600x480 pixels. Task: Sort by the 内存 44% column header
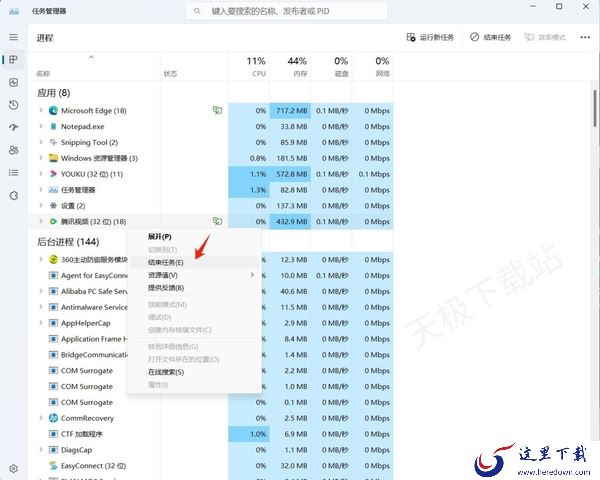tap(290, 66)
